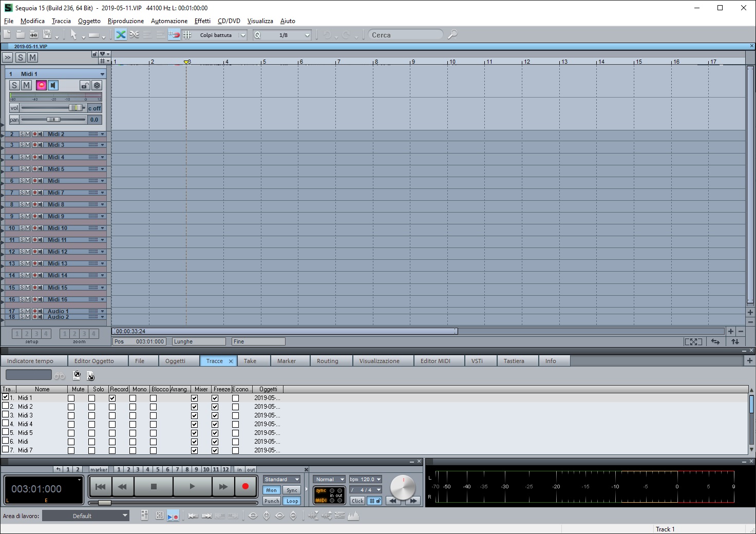Open the 1/8 quantize dropdown
The height and width of the screenshot is (534, 756).
pos(307,35)
